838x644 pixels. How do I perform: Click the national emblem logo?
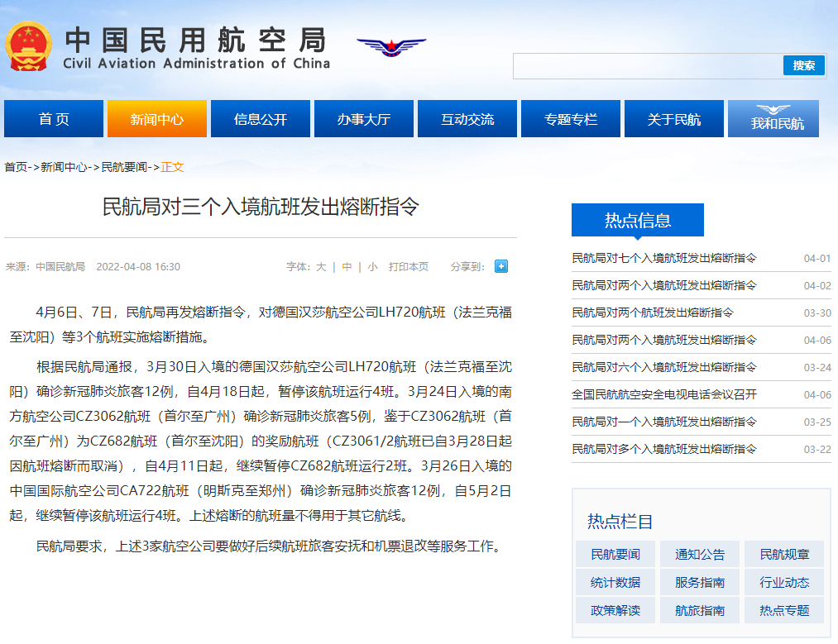coord(29,46)
